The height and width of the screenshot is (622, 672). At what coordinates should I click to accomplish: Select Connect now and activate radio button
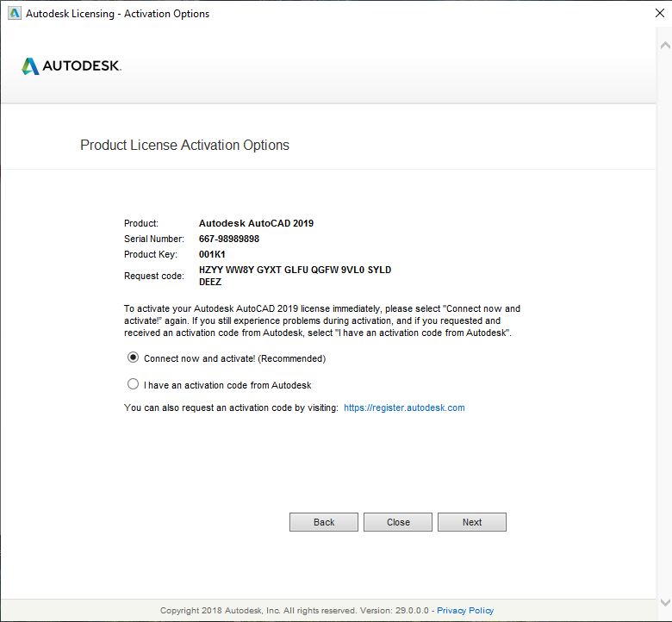click(x=133, y=358)
